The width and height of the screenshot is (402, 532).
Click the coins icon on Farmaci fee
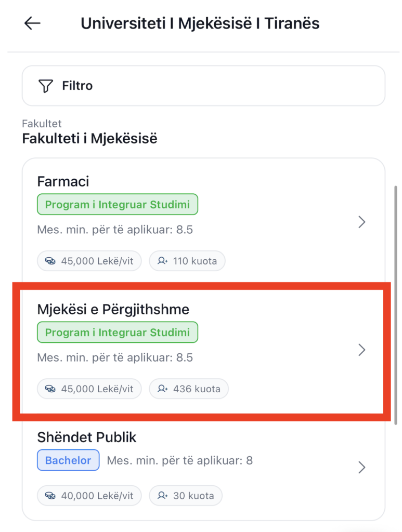(50, 261)
